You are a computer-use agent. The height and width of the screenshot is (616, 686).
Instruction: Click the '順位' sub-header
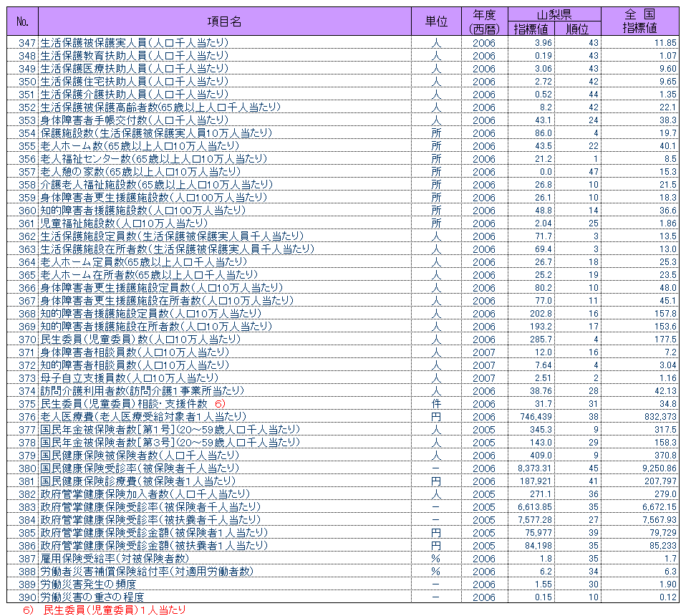point(577,29)
